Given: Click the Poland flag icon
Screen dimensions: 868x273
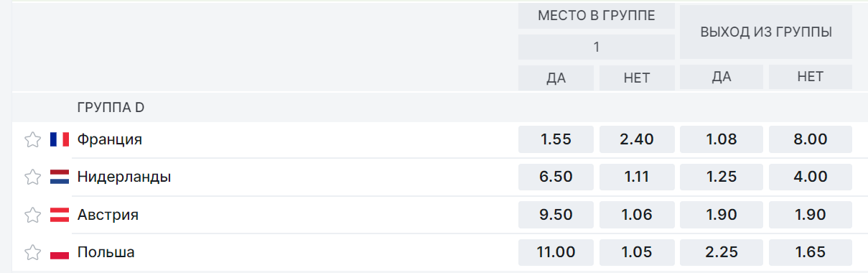Looking at the screenshot, I should pyautogui.click(x=60, y=252).
